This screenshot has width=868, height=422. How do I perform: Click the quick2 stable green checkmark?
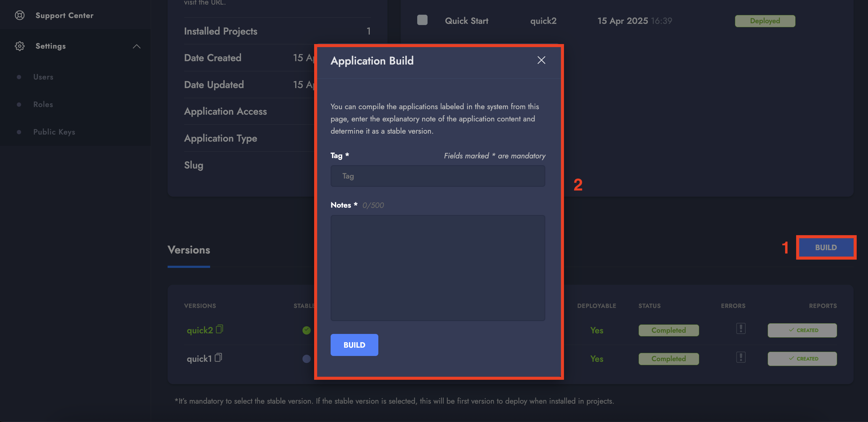306,330
